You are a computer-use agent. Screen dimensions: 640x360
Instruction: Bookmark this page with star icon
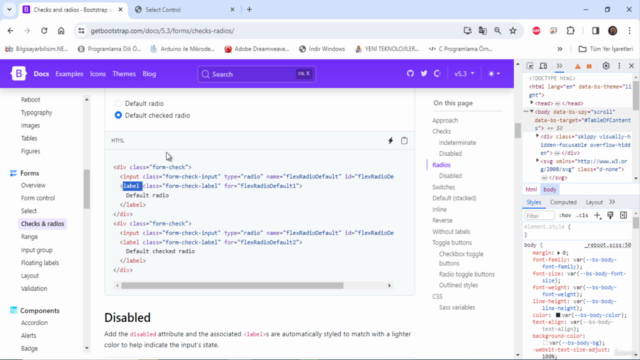[x=513, y=31]
